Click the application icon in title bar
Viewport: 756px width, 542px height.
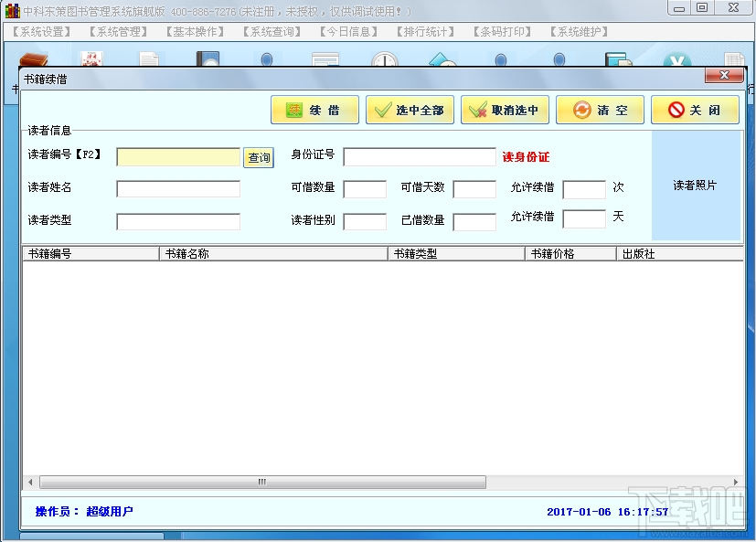[x=13, y=11]
